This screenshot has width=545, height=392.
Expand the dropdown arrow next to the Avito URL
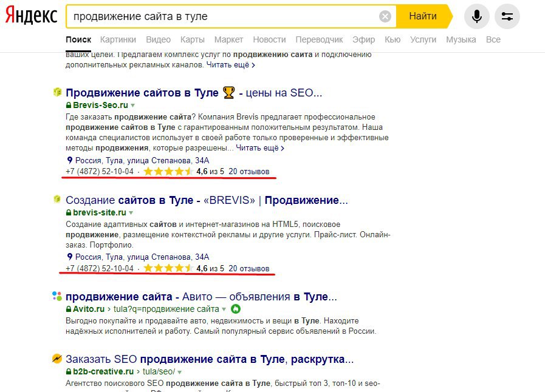coord(224,309)
